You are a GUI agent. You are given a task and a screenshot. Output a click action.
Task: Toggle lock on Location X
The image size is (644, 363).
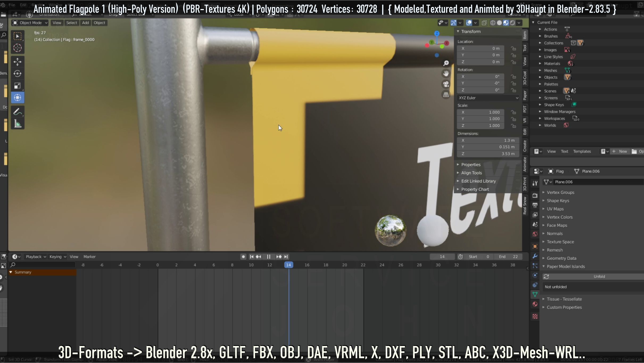pyautogui.click(x=513, y=48)
